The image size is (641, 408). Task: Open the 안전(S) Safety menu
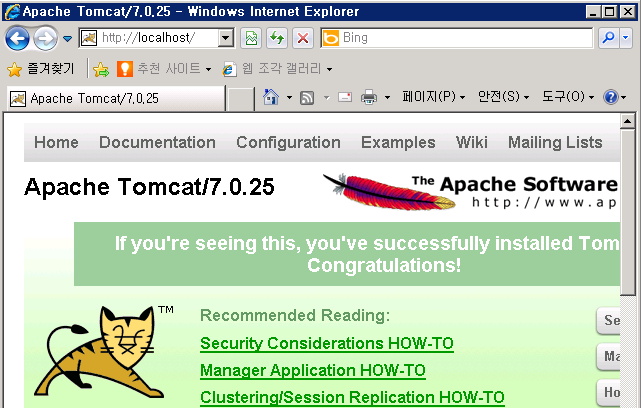[x=503, y=97]
